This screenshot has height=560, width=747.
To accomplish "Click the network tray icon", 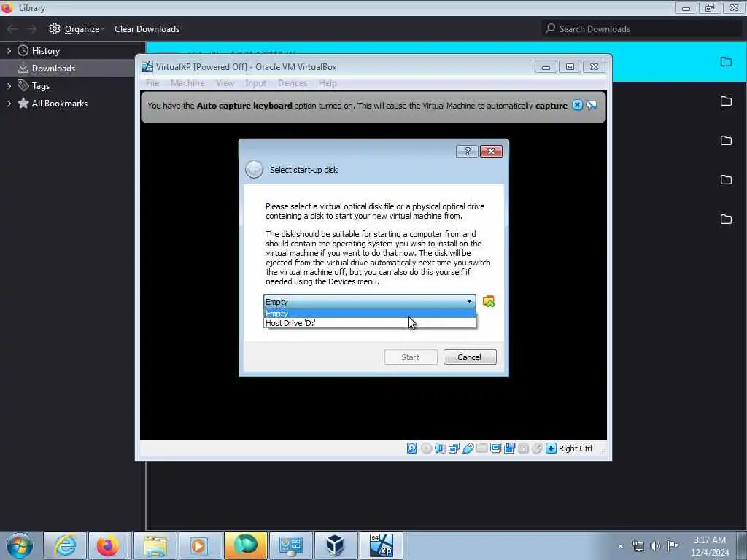I will click(638, 546).
